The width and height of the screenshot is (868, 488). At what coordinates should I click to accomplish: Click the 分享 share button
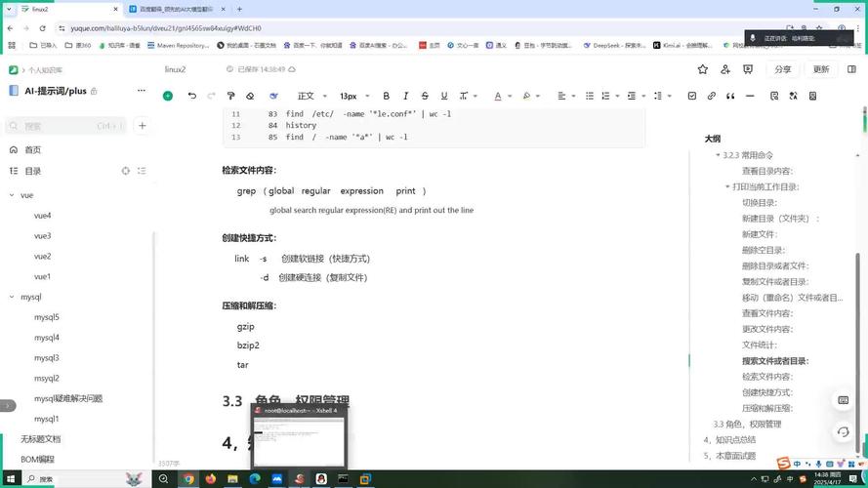[x=783, y=69]
